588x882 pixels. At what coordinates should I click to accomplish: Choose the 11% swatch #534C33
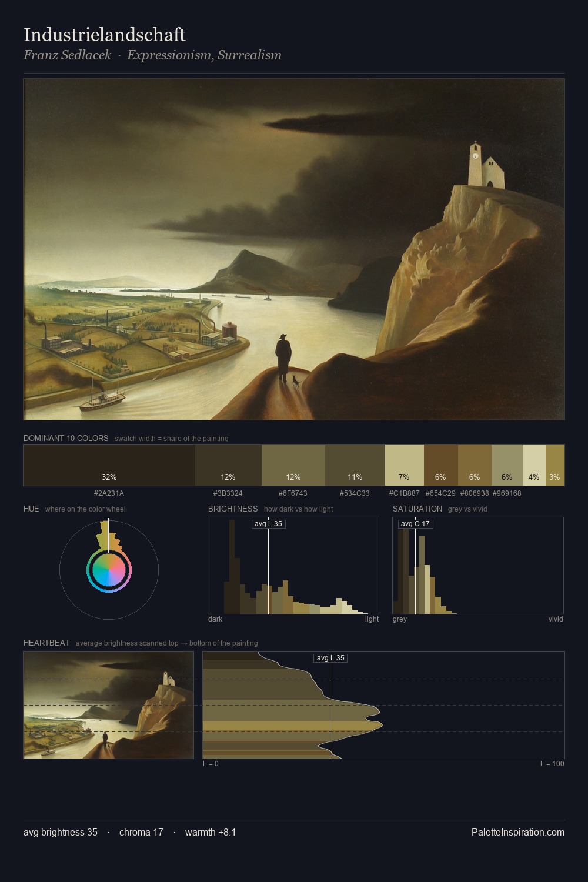tap(355, 465)
